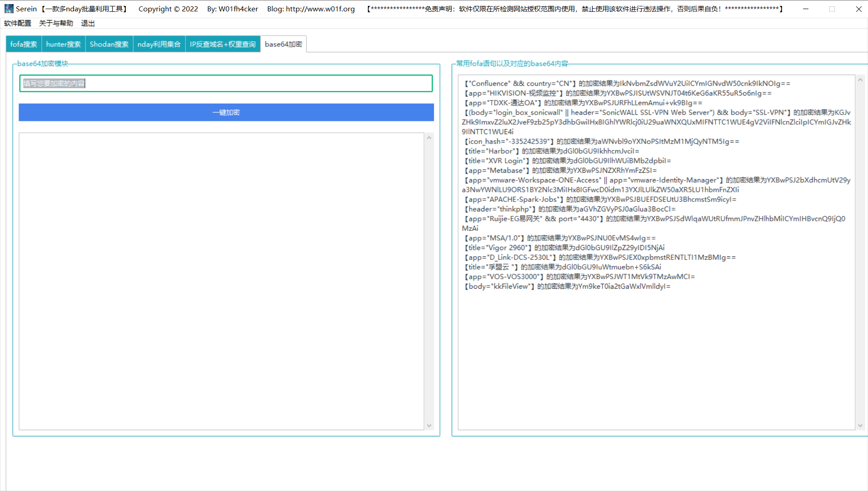Viewport: 868px width, 491px height.
Task: Click the app="HIKVISION-视频监控" line
Action: (617, 93)
